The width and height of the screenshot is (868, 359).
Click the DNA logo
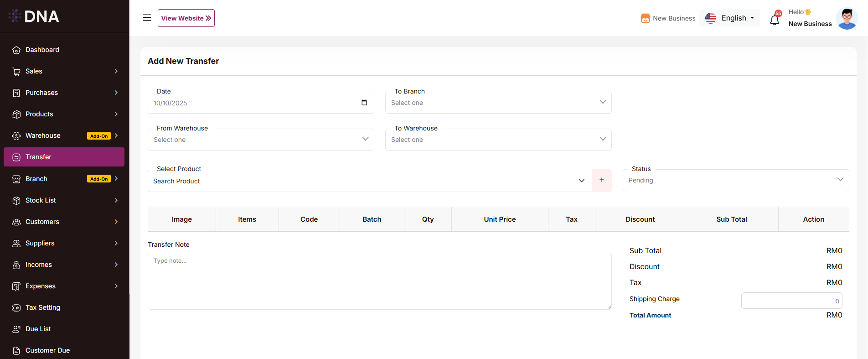(x=34, y=16)
